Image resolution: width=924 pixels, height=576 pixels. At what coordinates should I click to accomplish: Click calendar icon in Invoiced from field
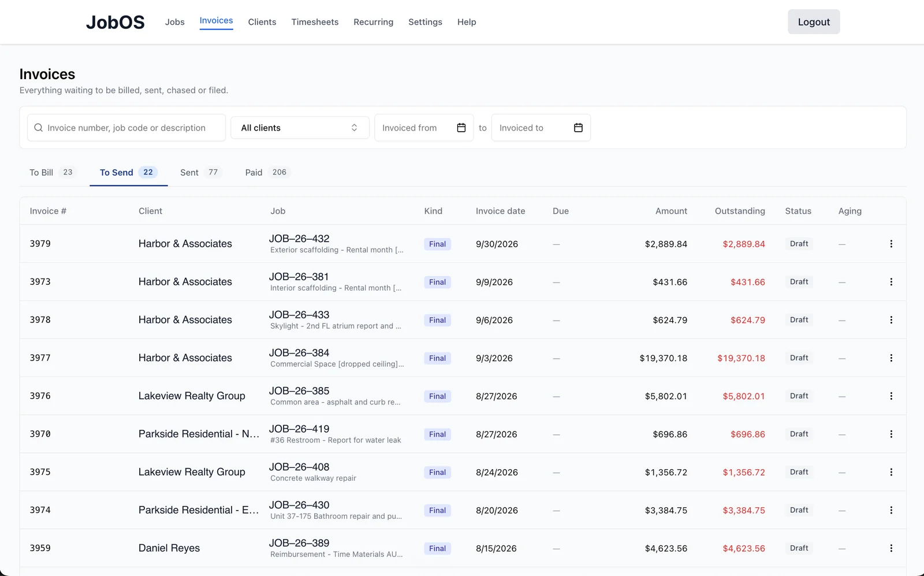[461, 128]
